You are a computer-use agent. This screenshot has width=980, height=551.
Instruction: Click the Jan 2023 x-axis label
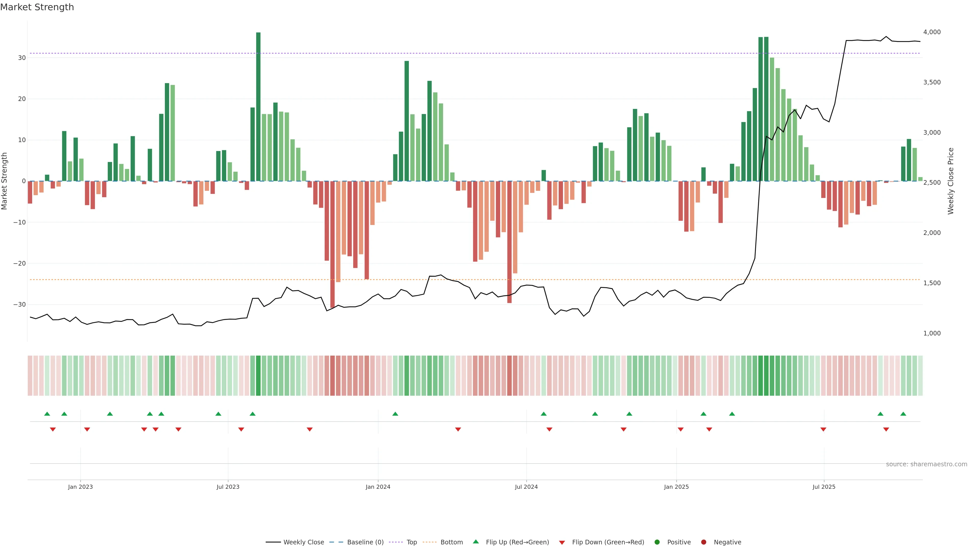(80, 487)
